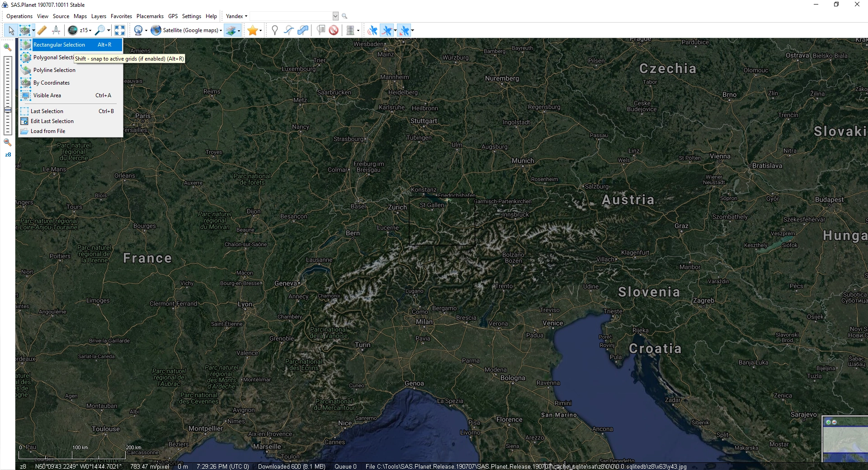Screen dimensions: 868x470
Task: Open the Favorites menu
Action: click(x=121, y=16)
